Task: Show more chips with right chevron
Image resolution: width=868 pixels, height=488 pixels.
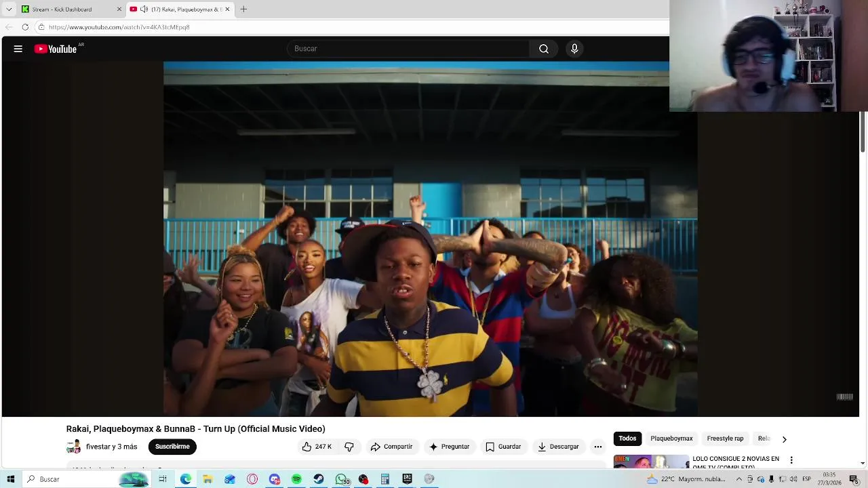Action: (784, 439)
